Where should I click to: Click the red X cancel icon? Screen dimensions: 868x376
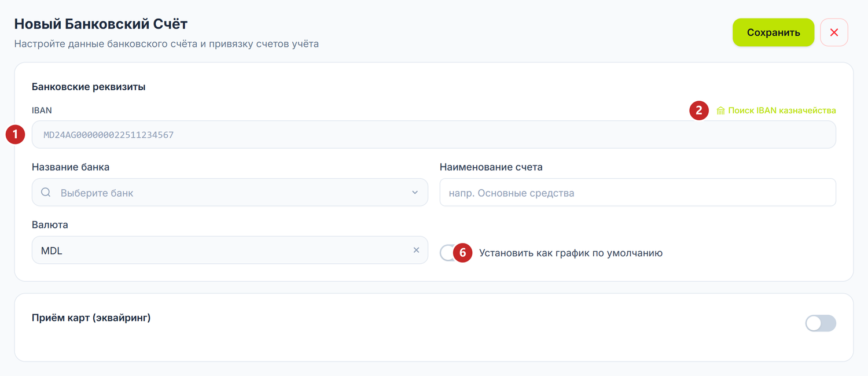point(834,32)
